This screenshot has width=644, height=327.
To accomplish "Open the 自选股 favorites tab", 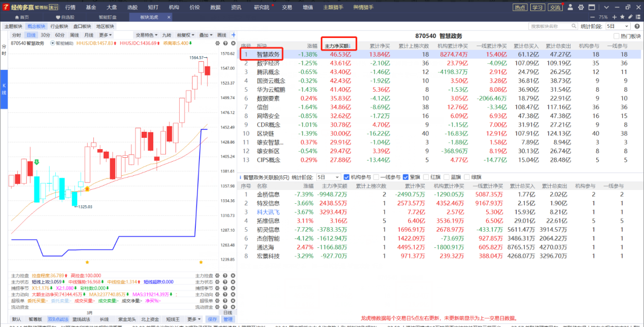I will tap(64, 17).
